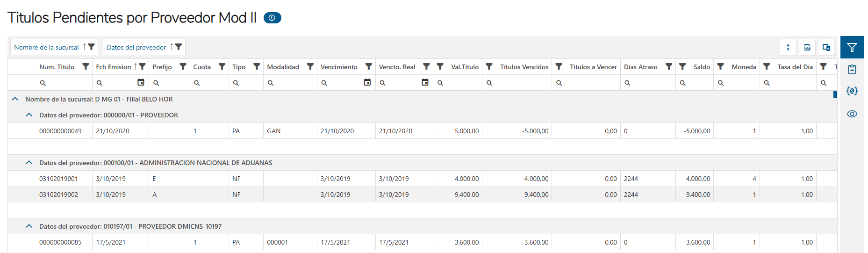Image resolution: width=868 pixels, height=253 pixels.
Task: Click the vertical scrollbar thumb of the grid
Action: pos(835,94)
